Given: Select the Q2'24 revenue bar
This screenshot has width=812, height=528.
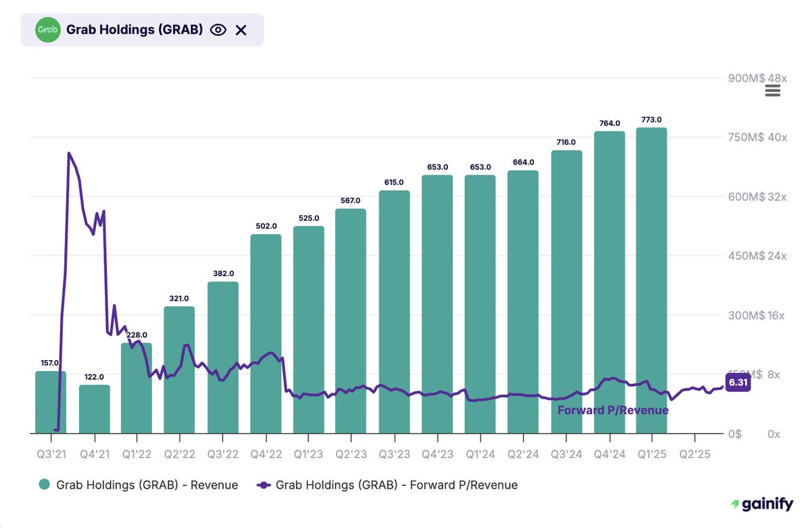Looking at the screenshot, I should (x=523, y=302).
